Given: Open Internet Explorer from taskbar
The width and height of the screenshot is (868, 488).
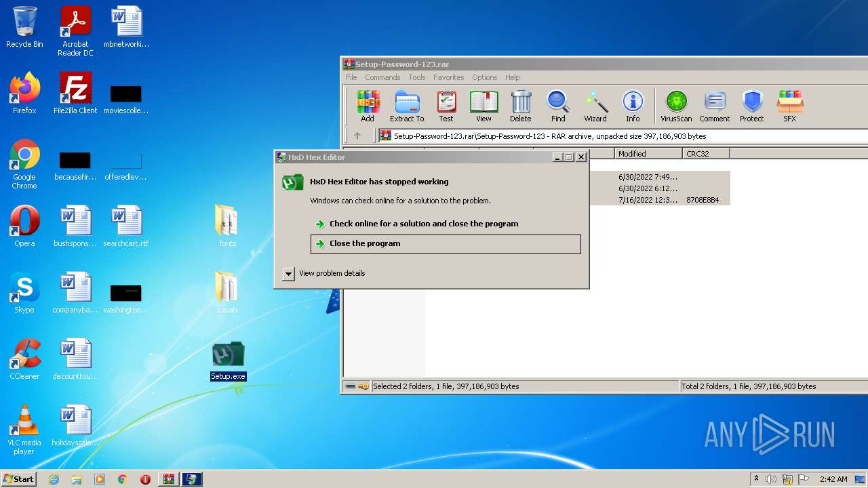Looking at the screenshot, I should (x=54, y=479).
